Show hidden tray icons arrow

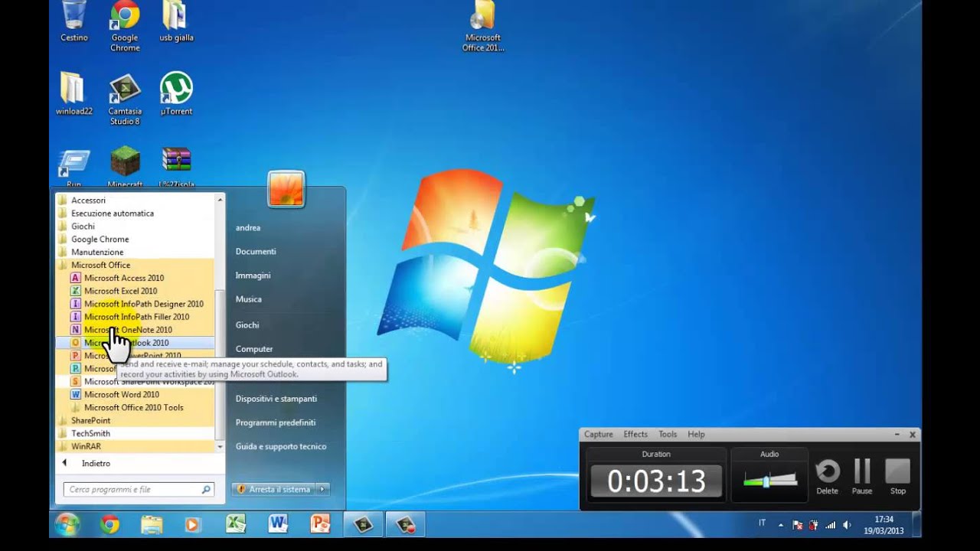[x=781, y=525]
